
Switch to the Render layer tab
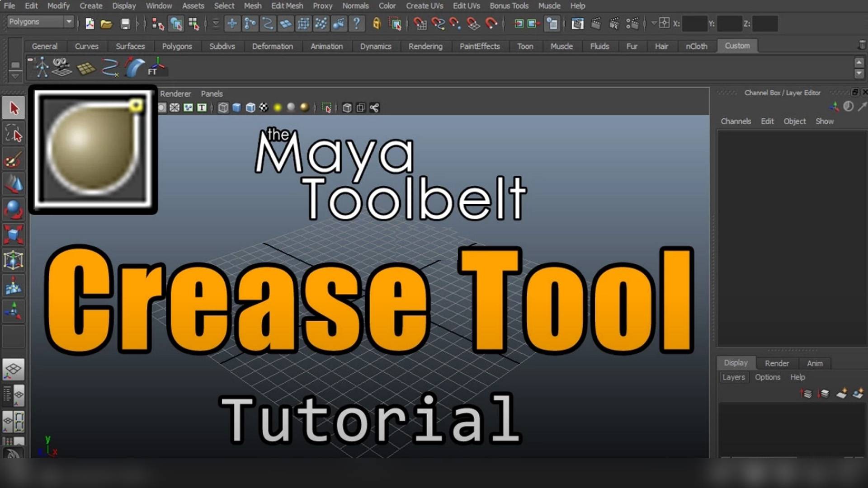777,363
